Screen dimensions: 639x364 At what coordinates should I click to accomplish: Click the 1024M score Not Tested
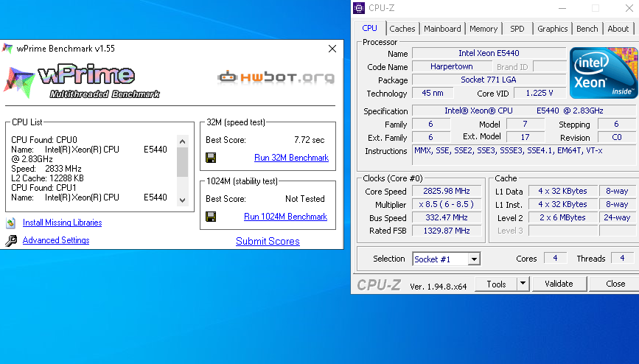point(305,199)
